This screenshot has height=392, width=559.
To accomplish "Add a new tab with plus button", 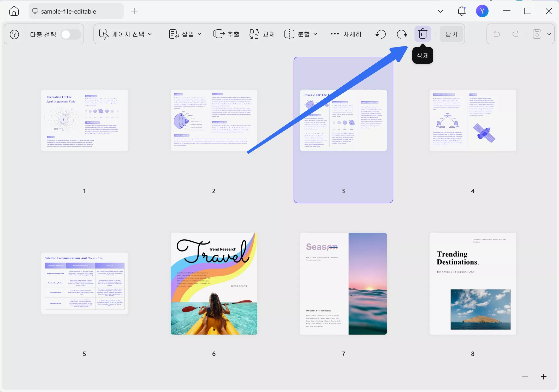I will 134,11.
